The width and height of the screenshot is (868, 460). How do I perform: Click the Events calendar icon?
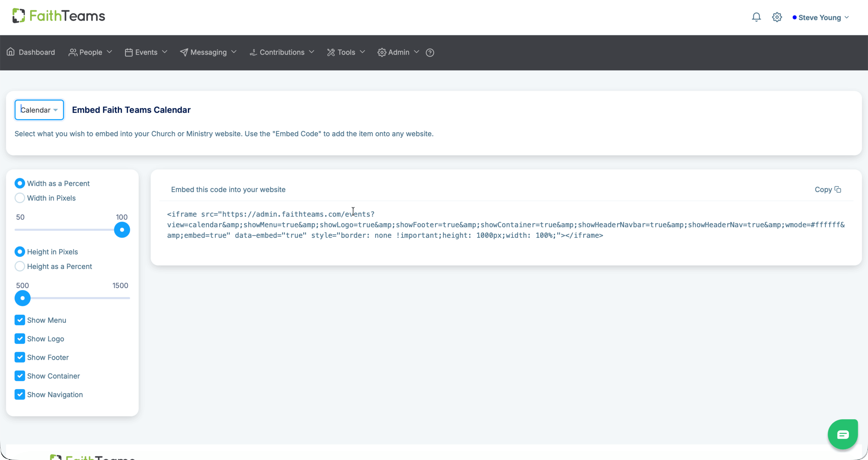(x=129, y=52)
